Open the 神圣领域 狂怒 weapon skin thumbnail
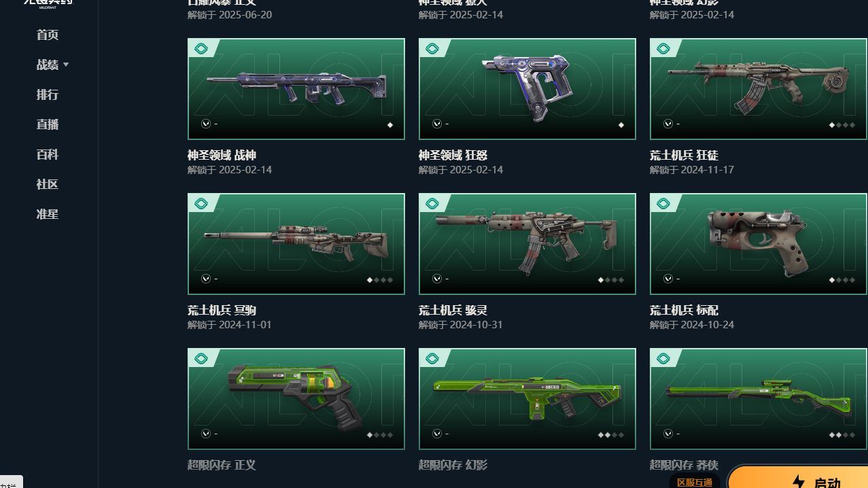Screen dimensions: 868x488 click(x=527, y=89)
